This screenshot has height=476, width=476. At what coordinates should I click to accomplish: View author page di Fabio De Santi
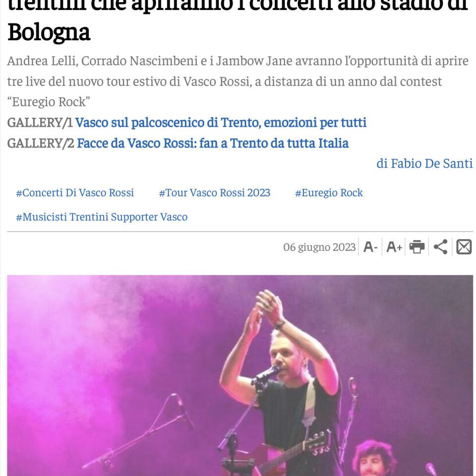[424, 163]
